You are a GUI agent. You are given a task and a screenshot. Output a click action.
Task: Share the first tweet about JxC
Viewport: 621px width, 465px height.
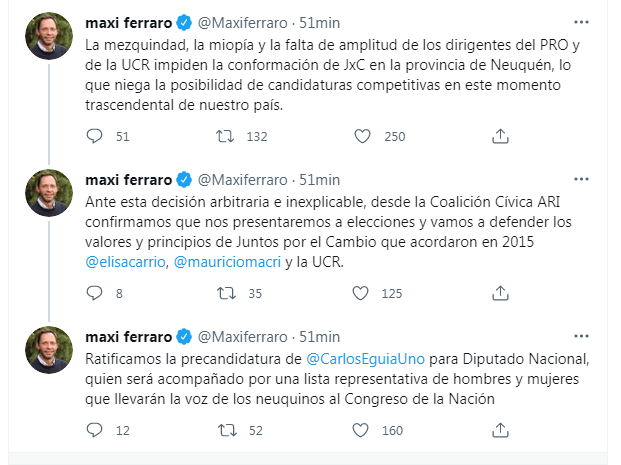500,136
